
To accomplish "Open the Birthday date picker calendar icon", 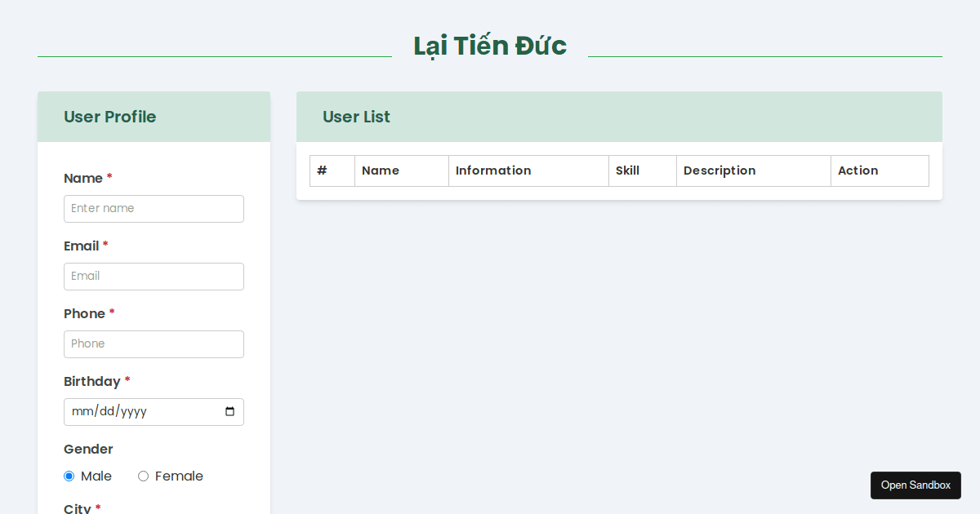I will pyautogui.click(x=229, y=412).
